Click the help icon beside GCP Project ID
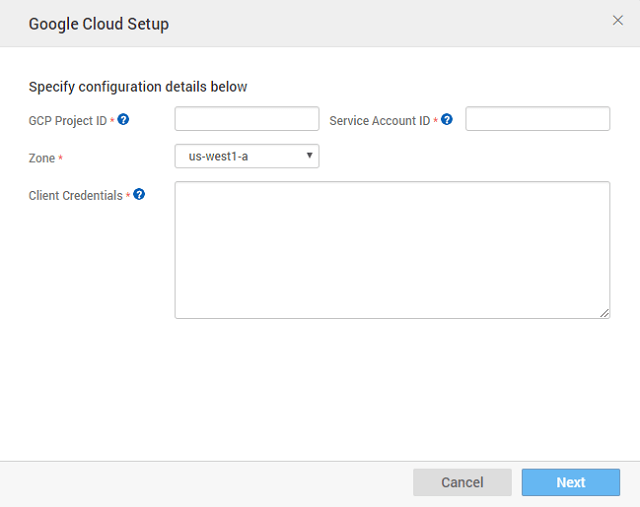The image size is (640, 507). [x=123, y=120]
